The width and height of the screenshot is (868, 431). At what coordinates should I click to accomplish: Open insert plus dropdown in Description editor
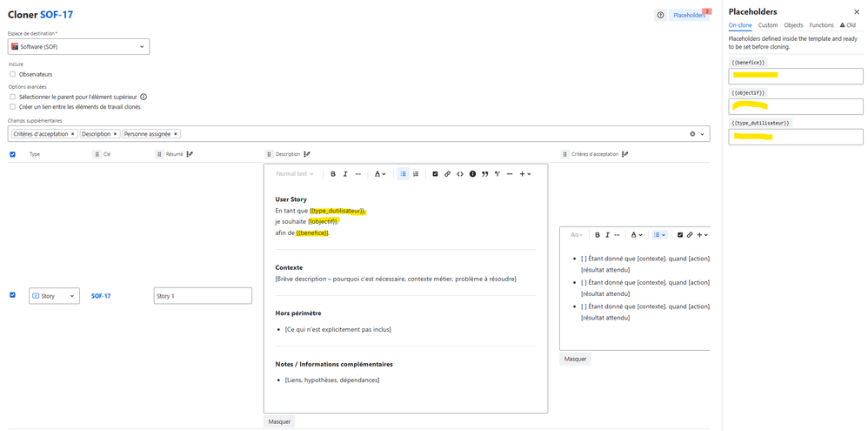tap(524, 174)
